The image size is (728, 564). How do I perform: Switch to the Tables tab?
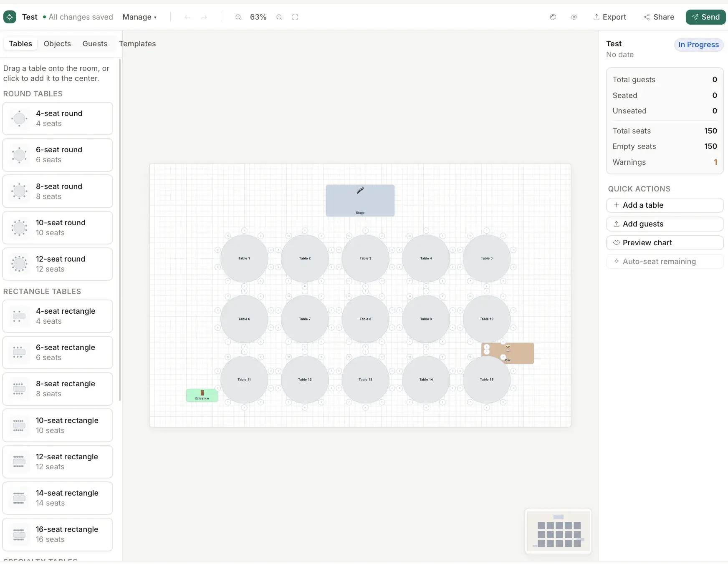pyautogui.click(x=20, y=44)
